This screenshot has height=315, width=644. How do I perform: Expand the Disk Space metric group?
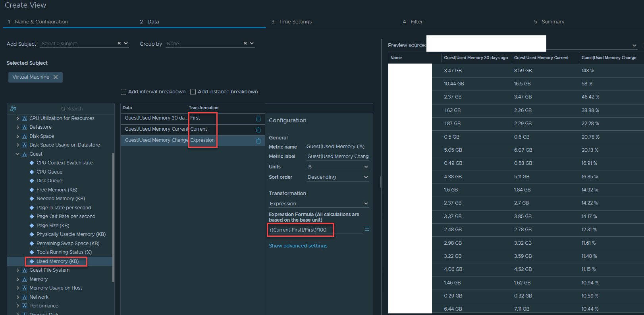[17, 136]
